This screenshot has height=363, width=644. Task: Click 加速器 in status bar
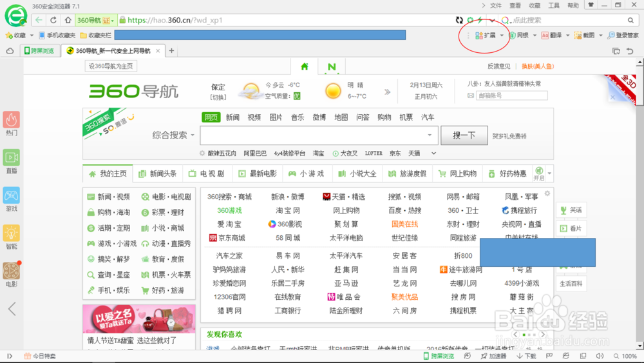click(x=494, y=356)
